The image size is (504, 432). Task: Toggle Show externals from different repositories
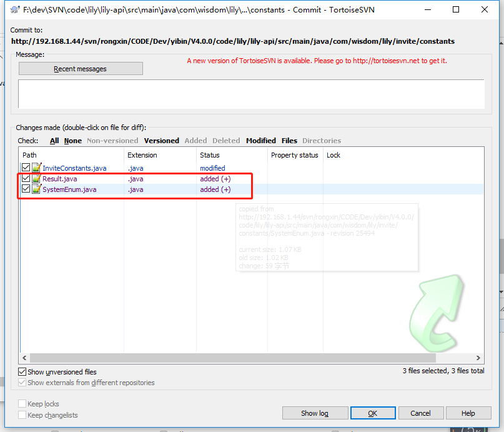(x=22, y=383)
